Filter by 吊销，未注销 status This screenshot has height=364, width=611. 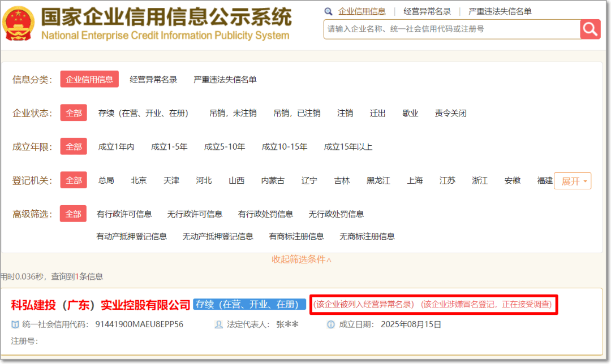pos(233,113)
